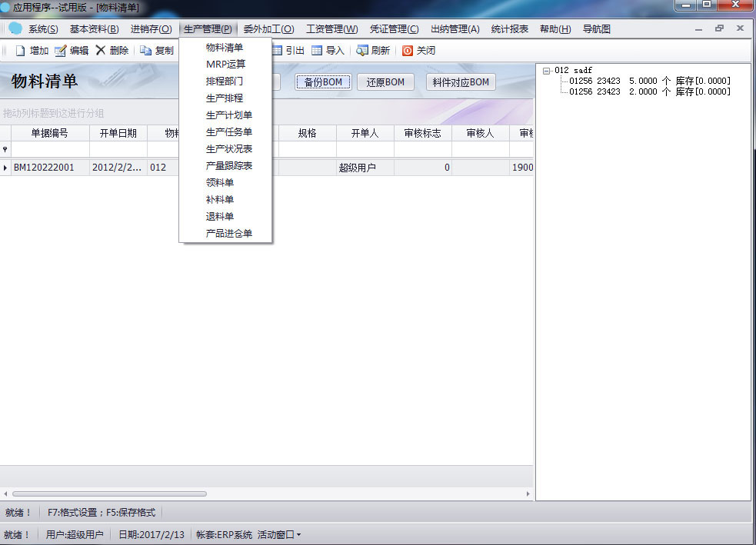Choose 生产排程 from the menu
756x545 pixels.
click(x=225, y=98)
